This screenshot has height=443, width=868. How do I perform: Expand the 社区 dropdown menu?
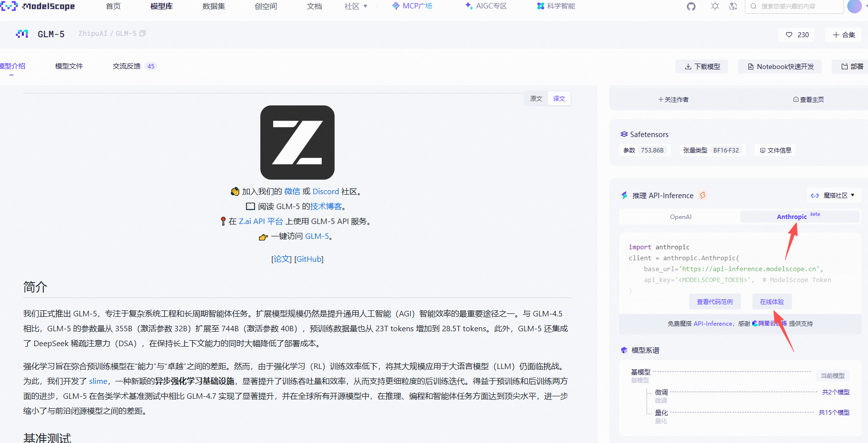(356, 6)
